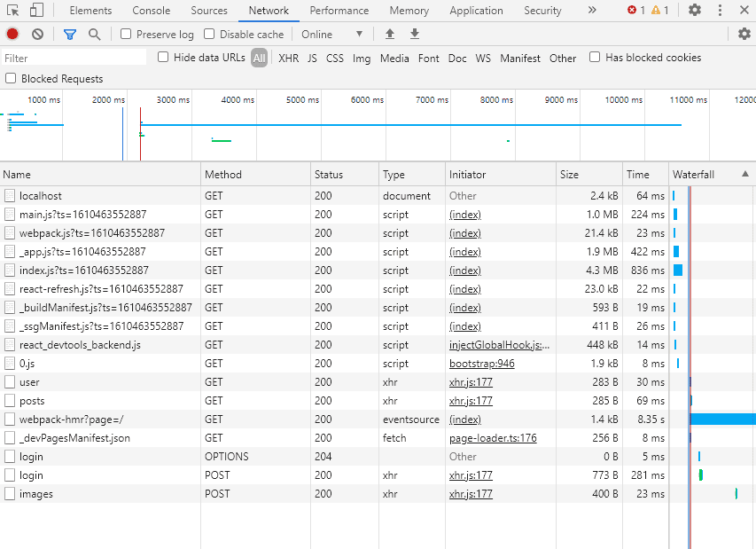
Task: Open the DevTools three-dot customize menu
Action: coord(719,11)
